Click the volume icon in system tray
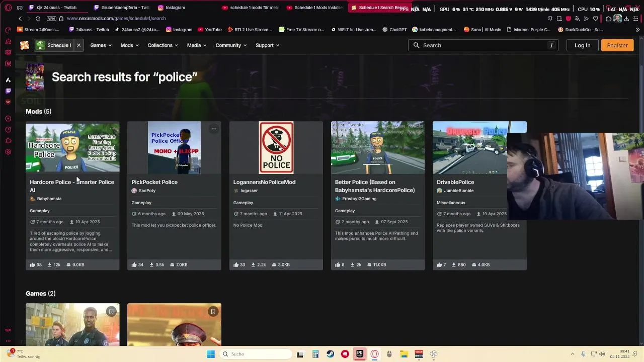The width and height of the screenshot is (644, 362). click(x=602, y=354)
